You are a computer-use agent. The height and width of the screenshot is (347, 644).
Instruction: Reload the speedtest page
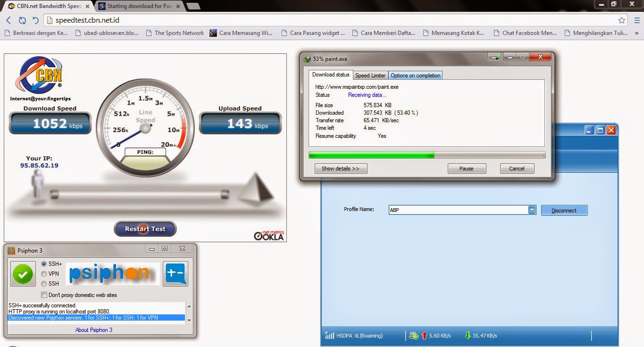(22, 20)
